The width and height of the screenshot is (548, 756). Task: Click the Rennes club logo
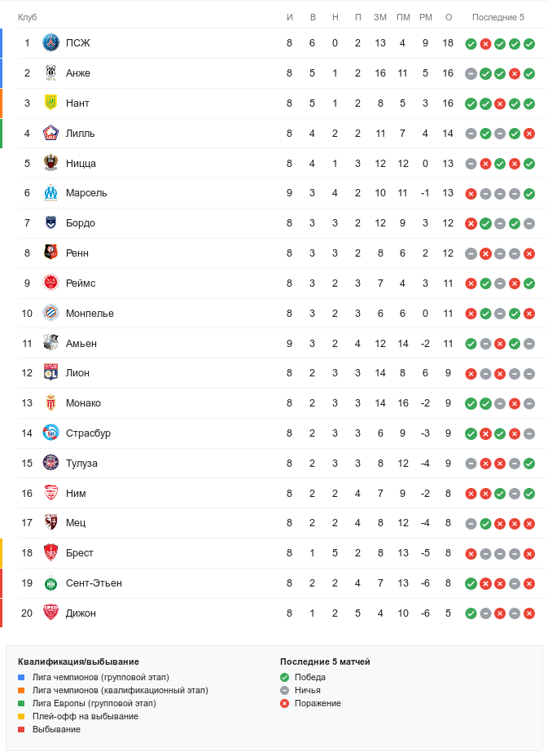(51, 253)
